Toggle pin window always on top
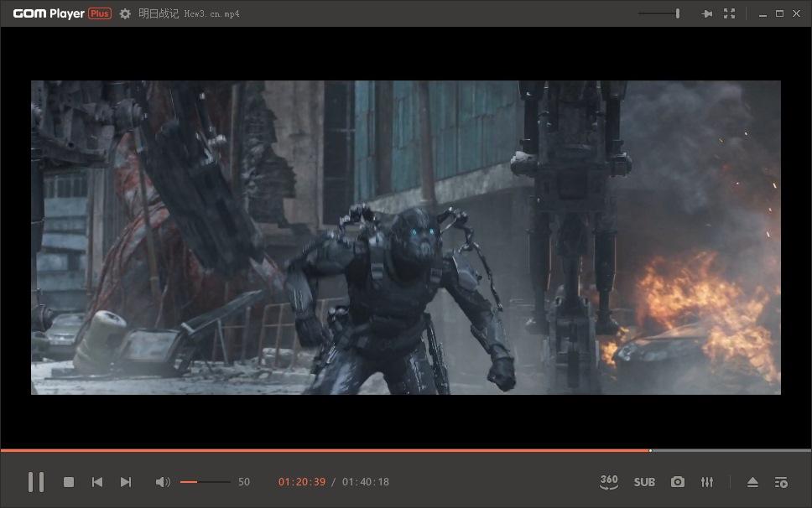 click(706, 13)
